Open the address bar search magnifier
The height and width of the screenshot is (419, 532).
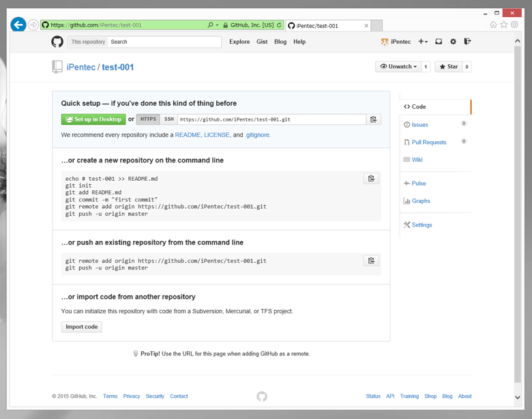click(210, 25)
